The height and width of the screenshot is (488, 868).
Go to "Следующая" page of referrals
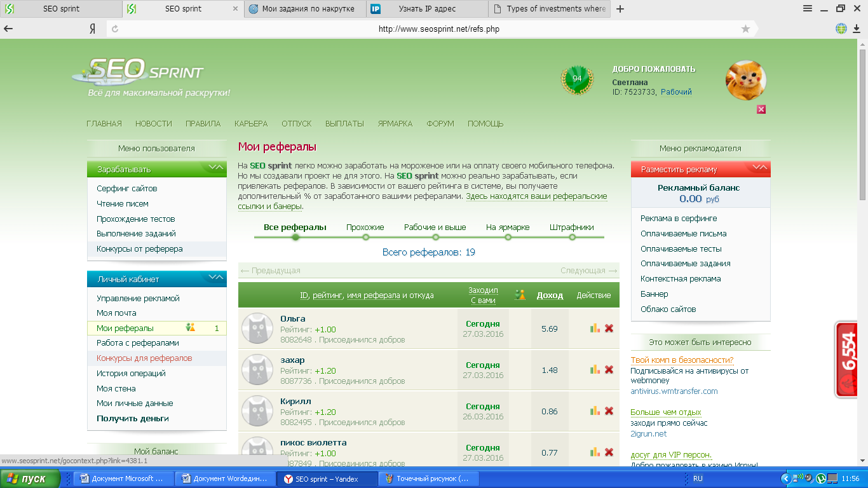click(x=589, y=271)
